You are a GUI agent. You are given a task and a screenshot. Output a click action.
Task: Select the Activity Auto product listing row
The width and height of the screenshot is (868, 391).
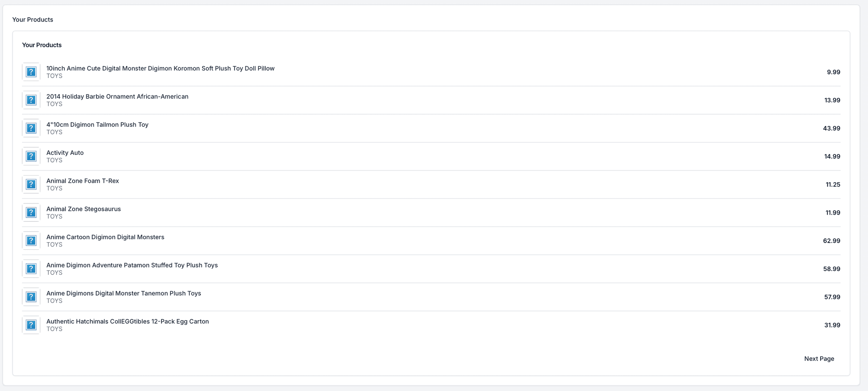click(x=424, y=156)
